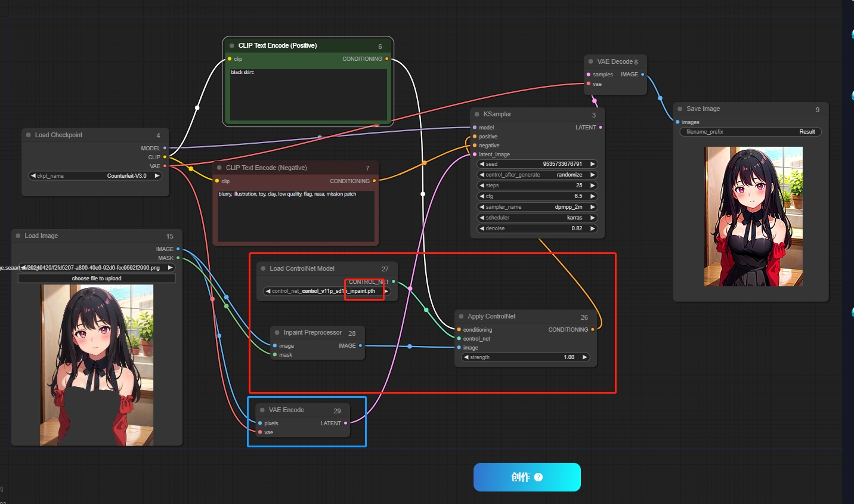Click the negative prompt text area

296,216
